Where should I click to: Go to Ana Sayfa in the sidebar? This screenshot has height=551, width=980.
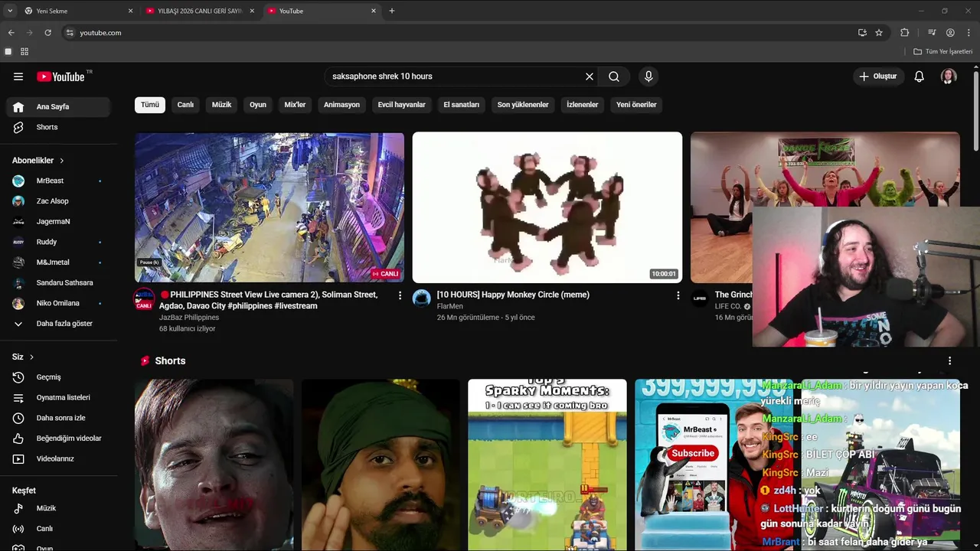pos(58,107)
